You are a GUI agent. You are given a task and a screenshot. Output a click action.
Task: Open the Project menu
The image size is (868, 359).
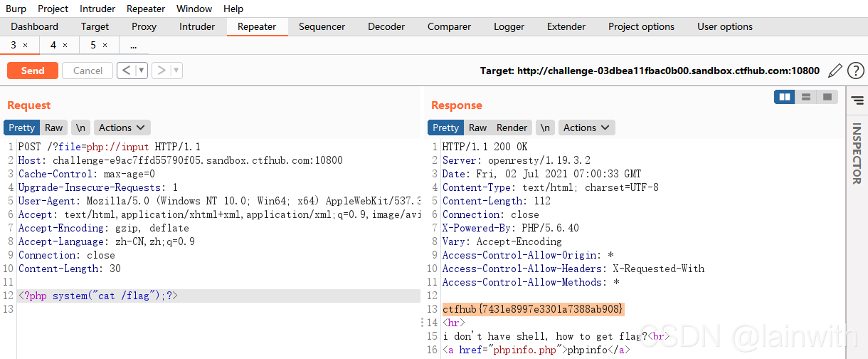tap(53, 9)
